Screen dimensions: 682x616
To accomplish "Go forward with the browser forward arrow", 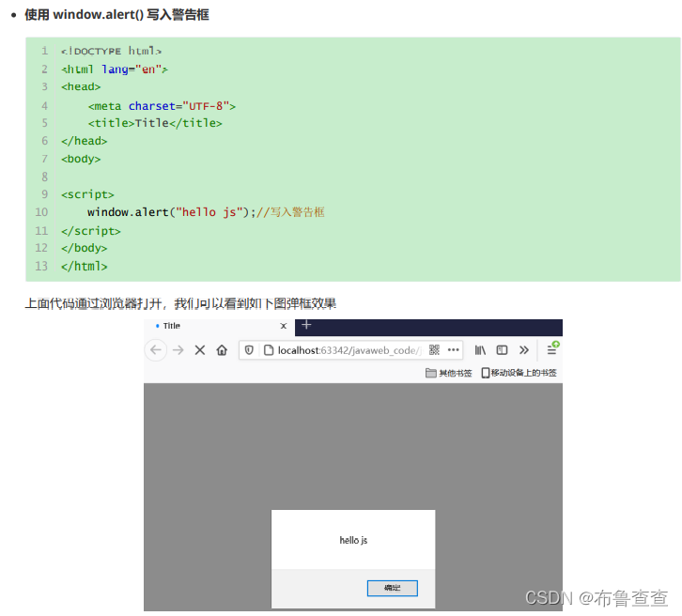I will click(178, 350).
